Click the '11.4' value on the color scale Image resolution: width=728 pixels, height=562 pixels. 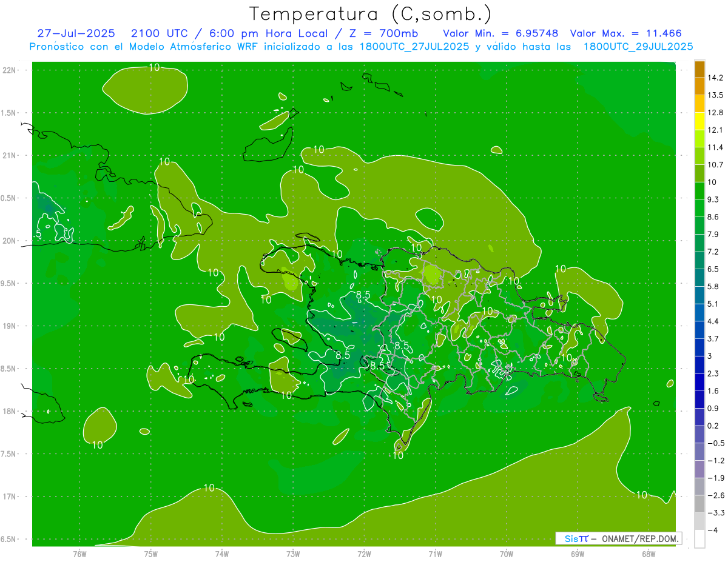715,147
